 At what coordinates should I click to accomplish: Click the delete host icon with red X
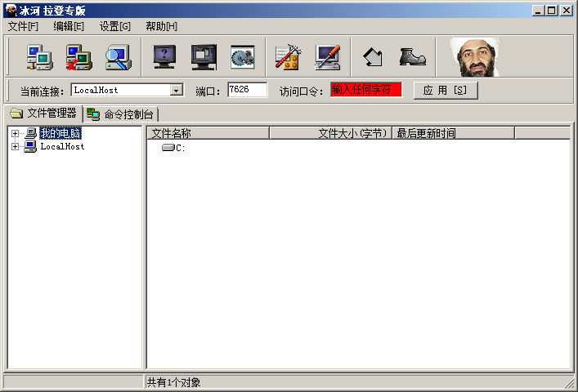[78, 57]
